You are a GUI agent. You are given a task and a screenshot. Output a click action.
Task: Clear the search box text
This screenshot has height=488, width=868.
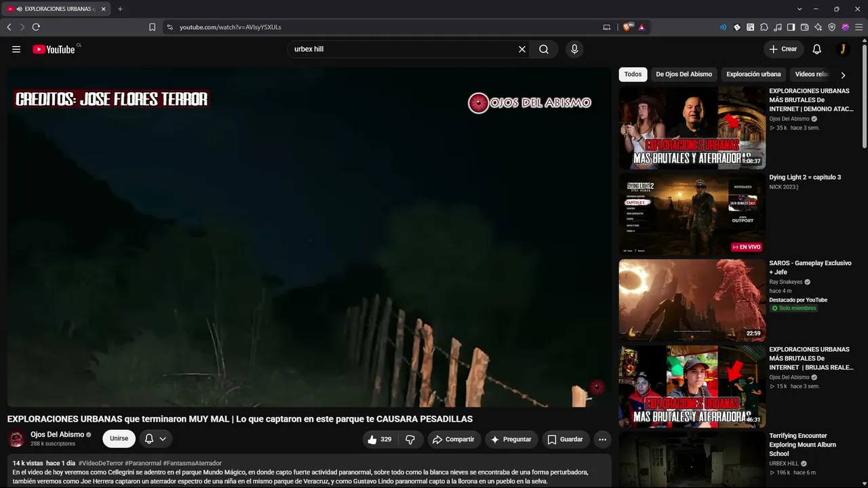[x=522, y=49]
